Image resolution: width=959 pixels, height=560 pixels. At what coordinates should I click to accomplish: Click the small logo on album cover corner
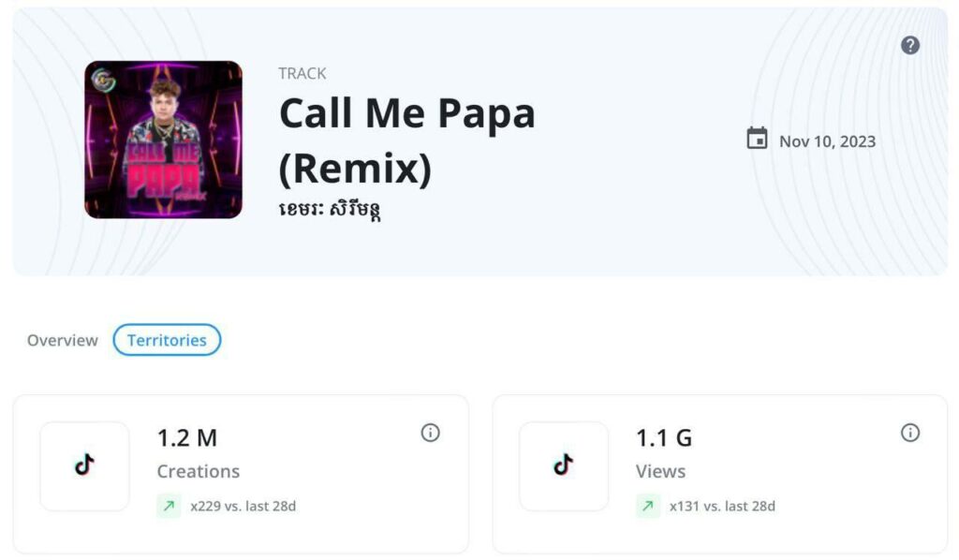(103, 81)
